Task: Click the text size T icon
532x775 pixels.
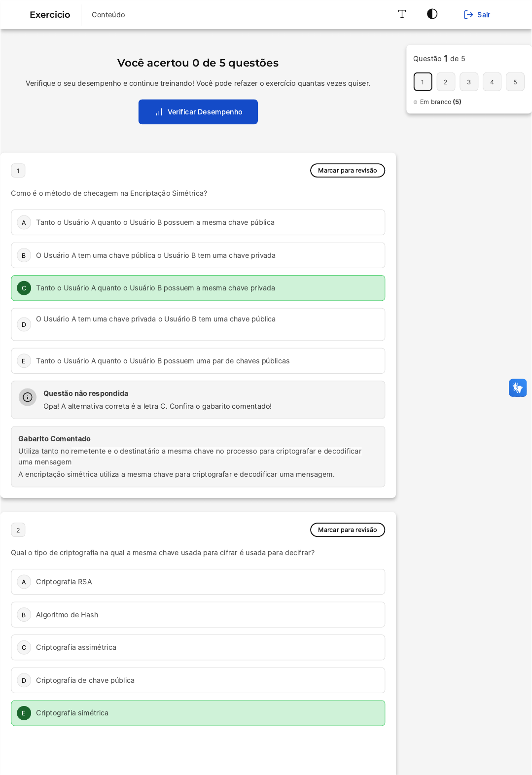Action: [402, 14]
